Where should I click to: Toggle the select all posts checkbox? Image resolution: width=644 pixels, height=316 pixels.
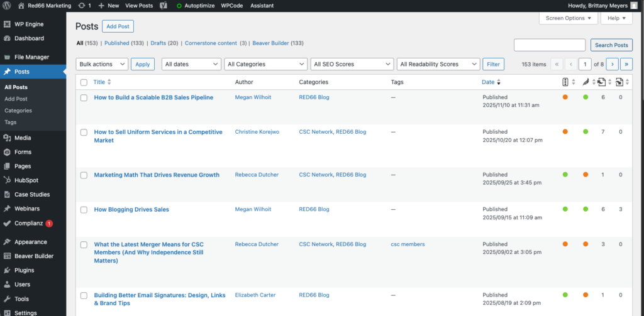point(84,82)
